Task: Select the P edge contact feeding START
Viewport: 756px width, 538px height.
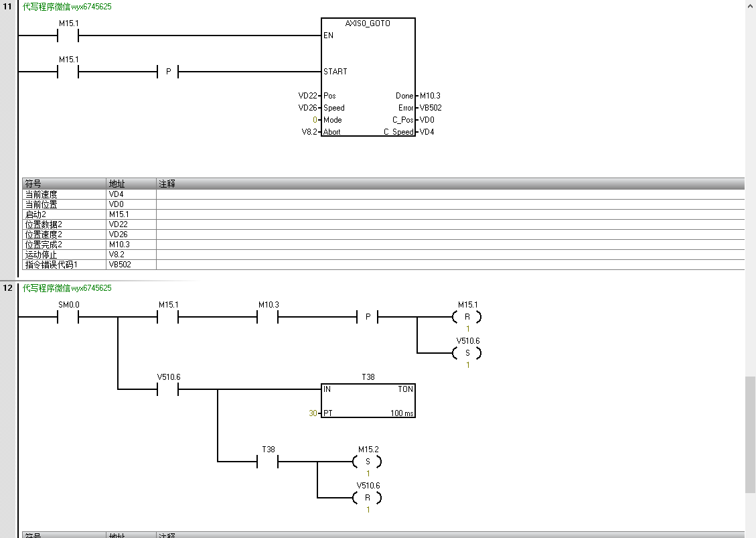Action: tap(167, 72)
